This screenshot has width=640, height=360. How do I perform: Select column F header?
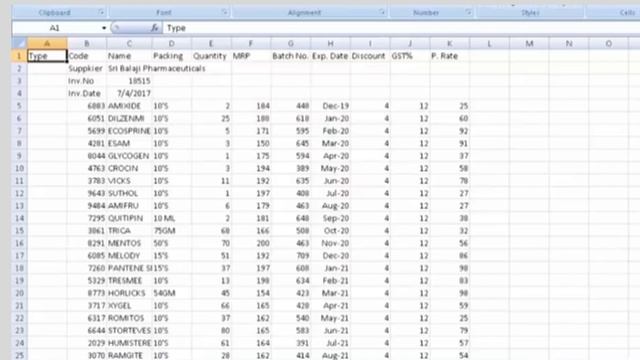point(251,43)
